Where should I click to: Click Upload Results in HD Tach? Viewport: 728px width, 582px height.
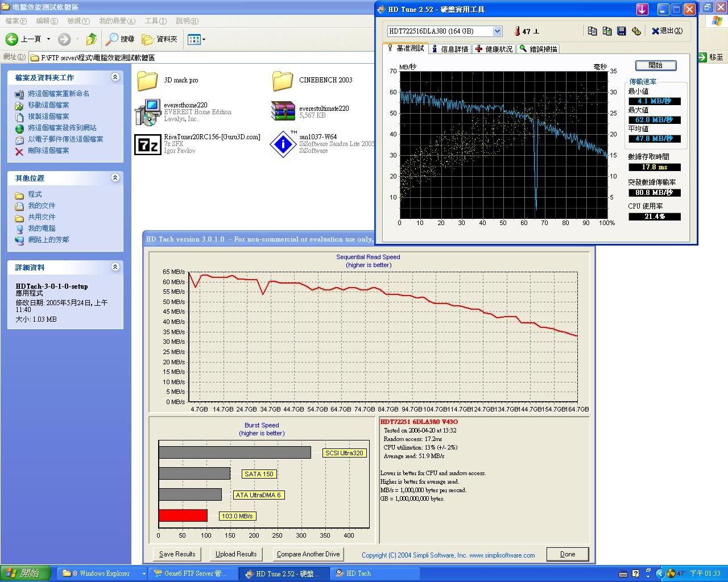pos(236,554)
